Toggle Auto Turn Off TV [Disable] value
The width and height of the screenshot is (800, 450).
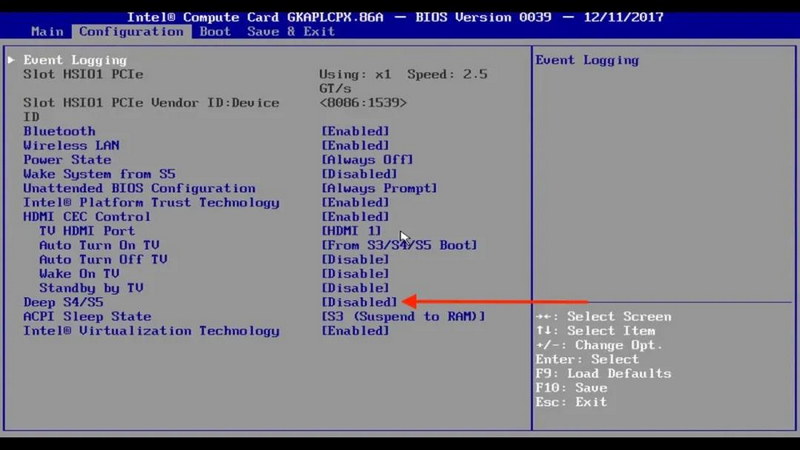coord(355,260)
